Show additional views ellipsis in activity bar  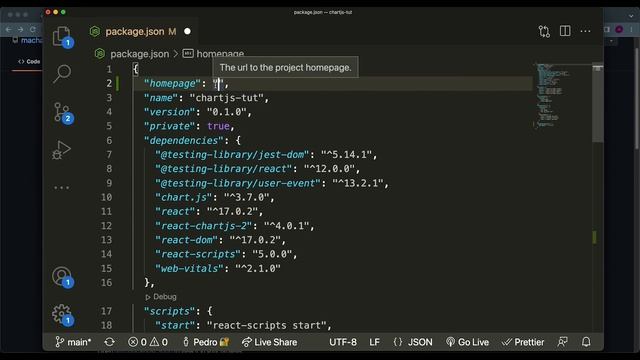click(x=62, y=188)
